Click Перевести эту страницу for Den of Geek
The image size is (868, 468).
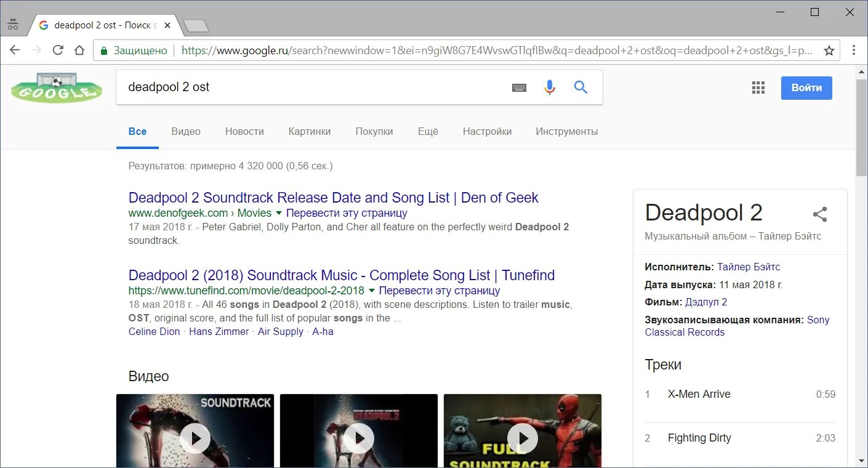pos(347,213)
